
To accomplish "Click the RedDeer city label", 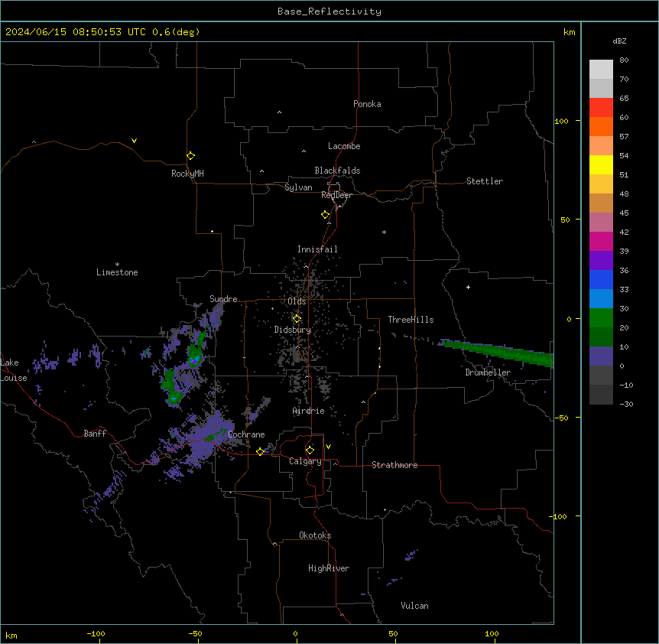I will pyautogui.click(x=336, y=195).
